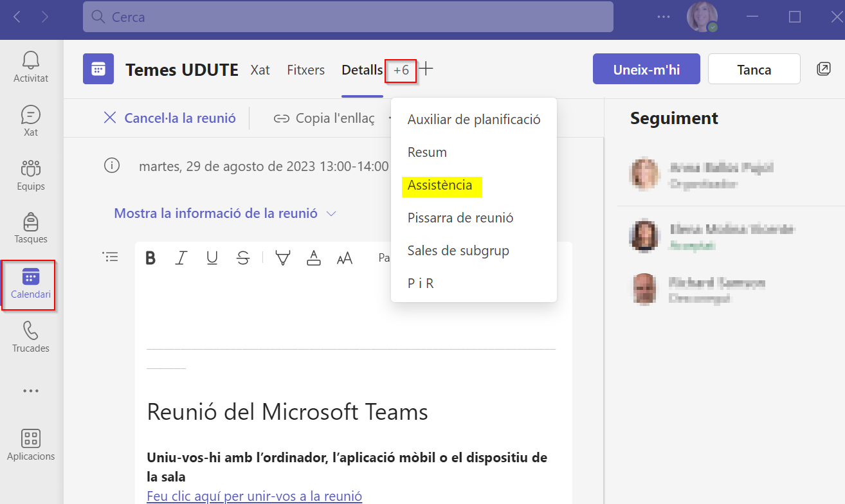Click Cancel·la la reunió
Viewport: 845px width, 504px height.
[x=170, y=118]
